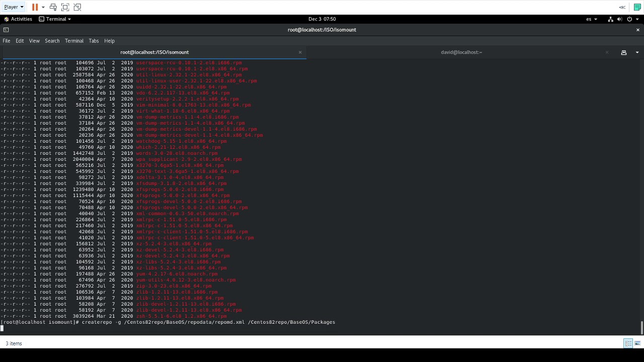This screenshot has height=362, width=644.
Task: Click the wpa_supplicant-2.9-2.el8.x86_64.rpm entry
Action: pos(189,159)
